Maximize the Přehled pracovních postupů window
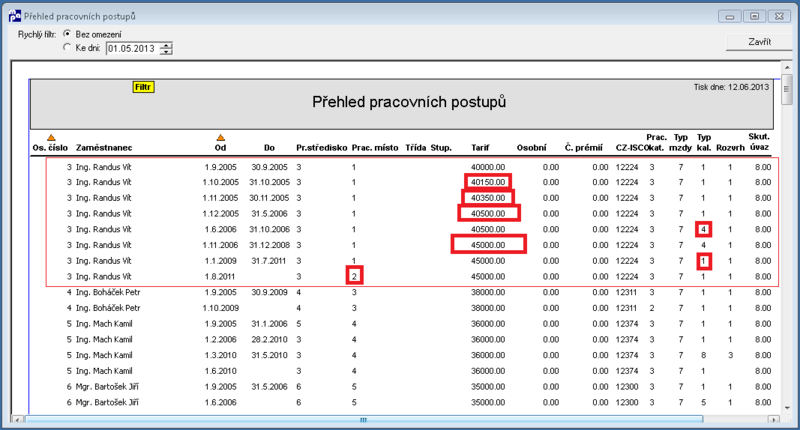This screenshot has height=430, width=800. (755, 16)
